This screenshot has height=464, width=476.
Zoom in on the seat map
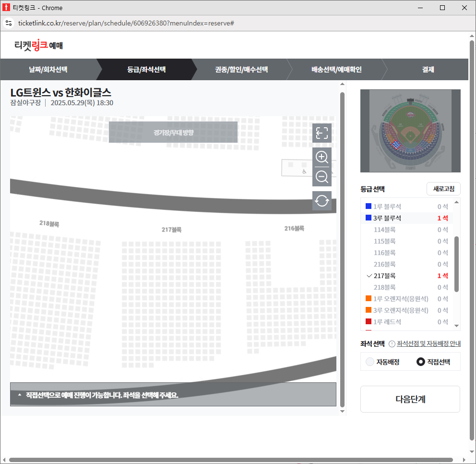pos(322,157)
